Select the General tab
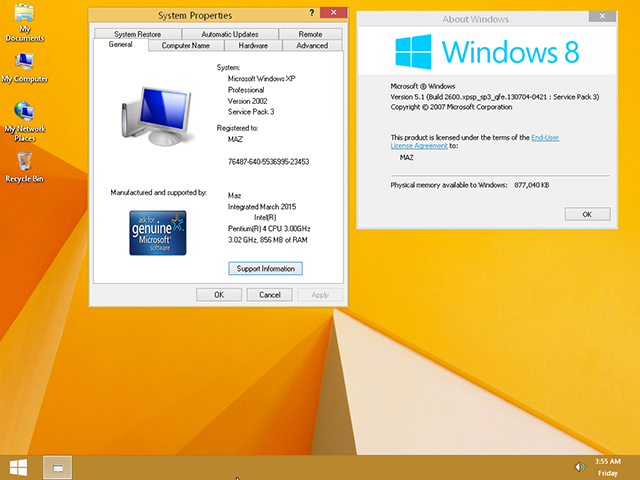The image size is (640, 480). pos(120,44)
